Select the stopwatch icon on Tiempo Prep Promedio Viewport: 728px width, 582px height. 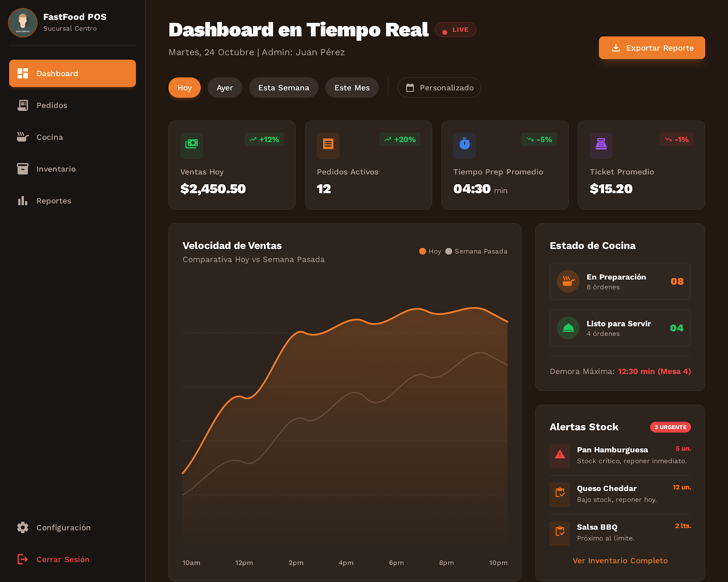click(x=464, y=145)
